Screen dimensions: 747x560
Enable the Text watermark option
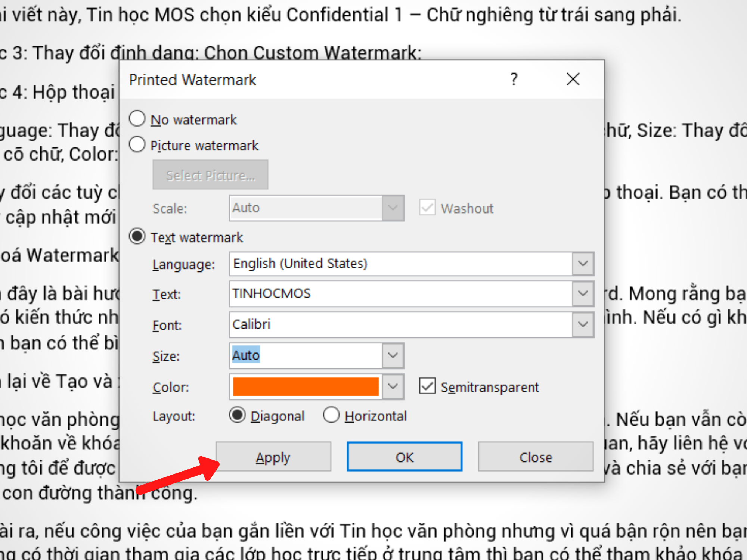click(138, 237)
